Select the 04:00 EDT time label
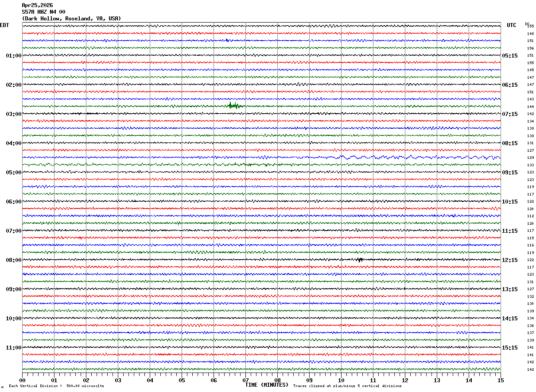This screenshot has width=536, height=392. (x=13, y=143)
